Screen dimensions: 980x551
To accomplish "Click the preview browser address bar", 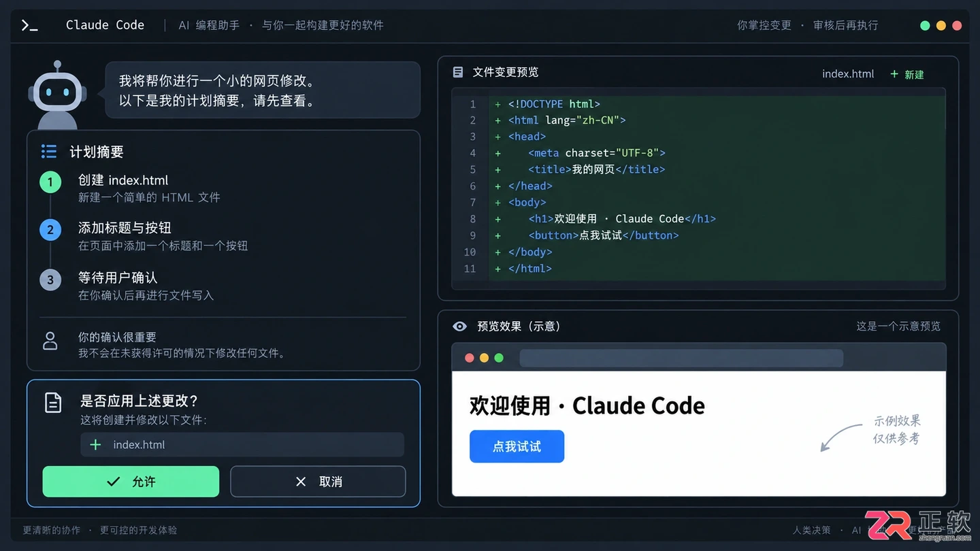I will pyautogui.click(x=681, y=358).
